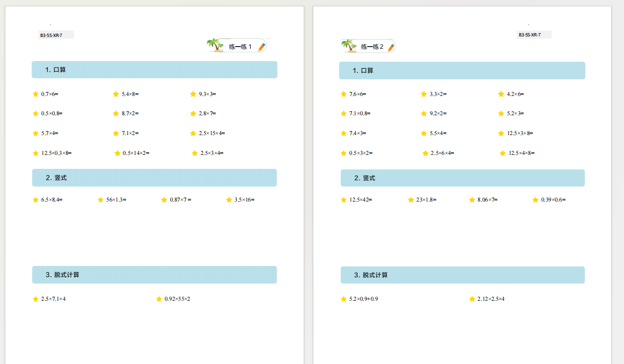Screen dimensions: 624x364
Task: Click the equation 3.5×16=
Action: point(244,200)
